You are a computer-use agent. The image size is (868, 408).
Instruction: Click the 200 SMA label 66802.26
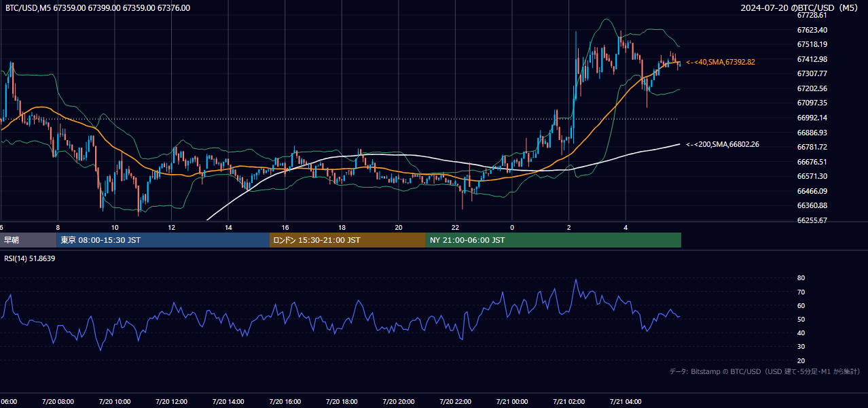click(x=722, y=144)
